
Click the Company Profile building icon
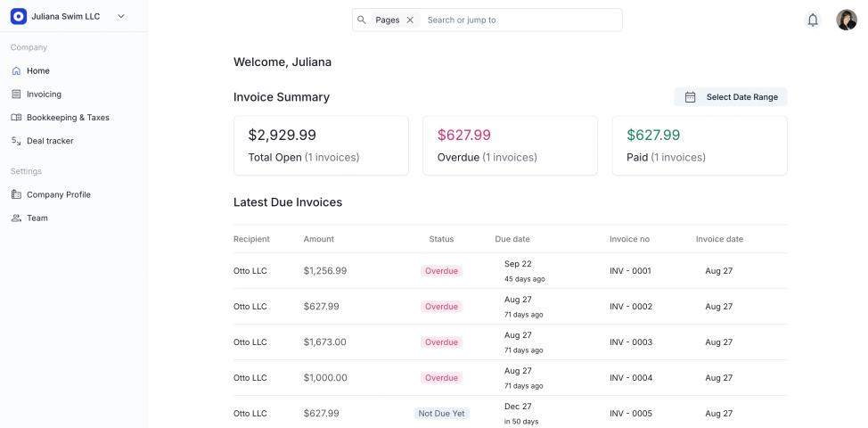pos(16,194)
